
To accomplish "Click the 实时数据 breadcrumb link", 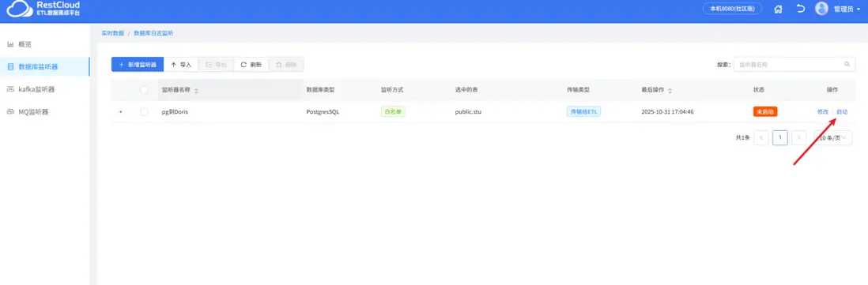I will pyautogui.click(x=112, y=33).
